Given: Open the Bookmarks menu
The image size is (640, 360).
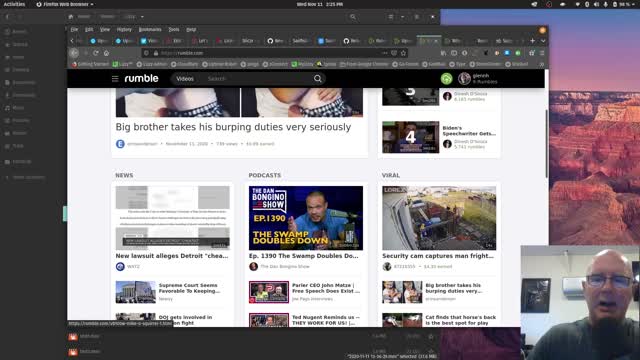Looking at the screenshot, I should point(150,29).
